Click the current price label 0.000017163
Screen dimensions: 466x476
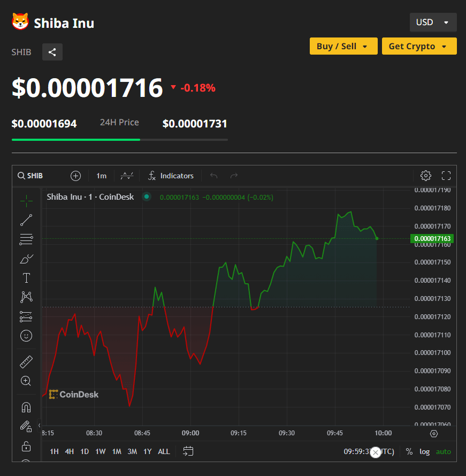tap(432, 239)
